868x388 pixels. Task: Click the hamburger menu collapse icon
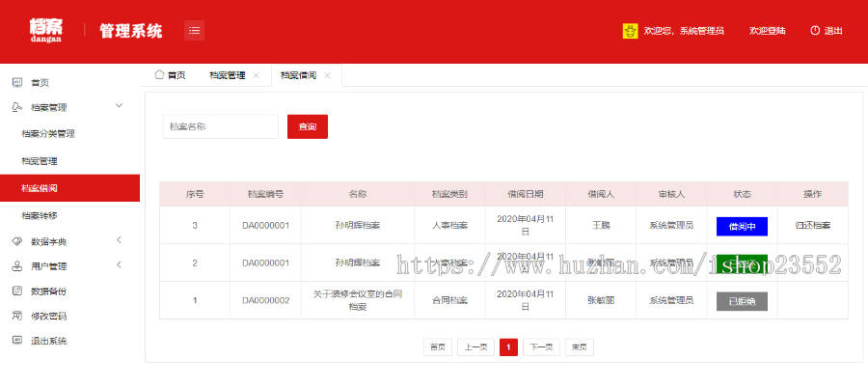(195, 30)
